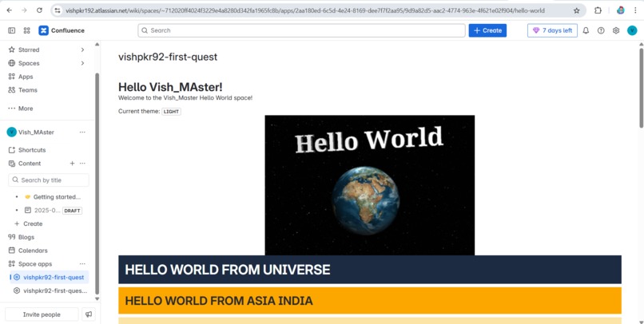Open the Atlassian app switcher grid

pos(26,30)
